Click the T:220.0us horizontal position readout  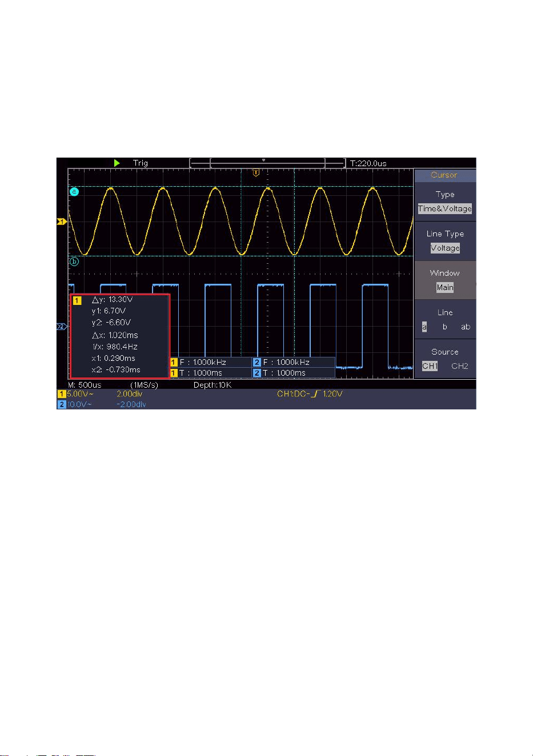coord(368,163)
